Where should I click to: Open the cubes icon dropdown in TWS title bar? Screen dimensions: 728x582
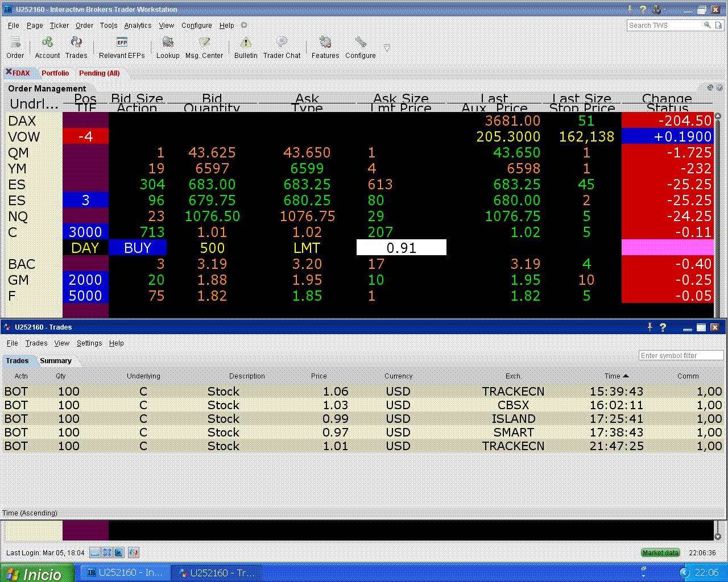point(658,9)
